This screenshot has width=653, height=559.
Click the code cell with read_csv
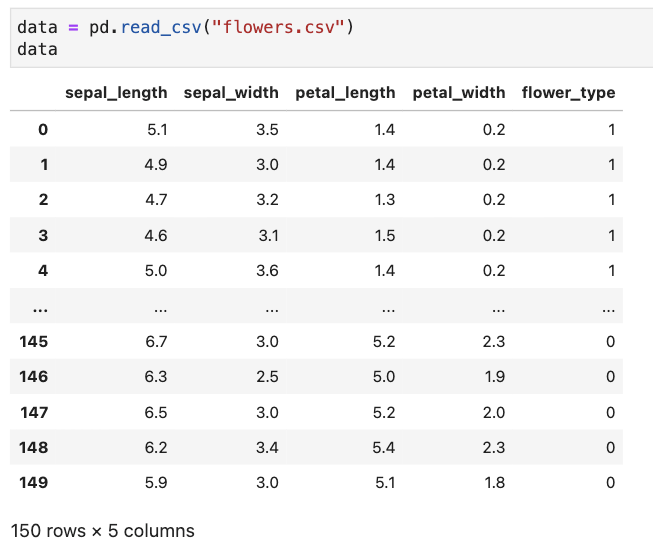(x=331, y=38)
